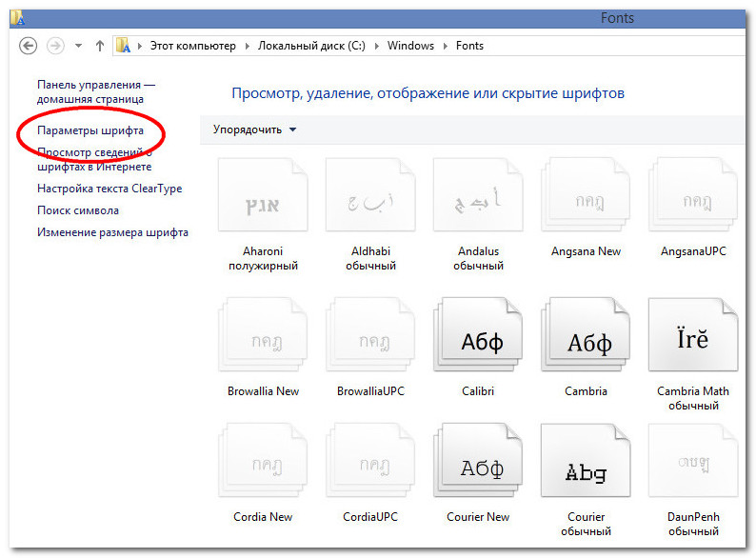Select Fonts breadcrumb segment
The image size is (756, 558).
pos(469,46)
